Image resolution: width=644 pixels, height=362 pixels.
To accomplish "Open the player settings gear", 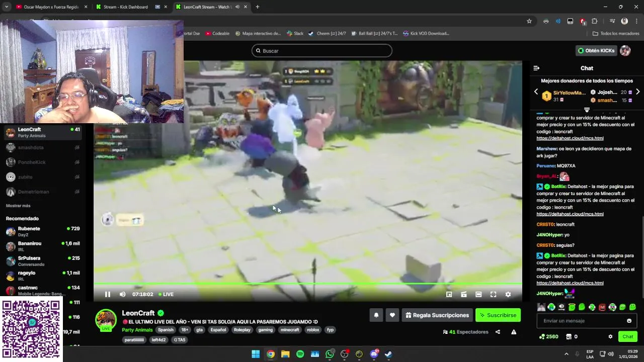I will pos(508,294).
